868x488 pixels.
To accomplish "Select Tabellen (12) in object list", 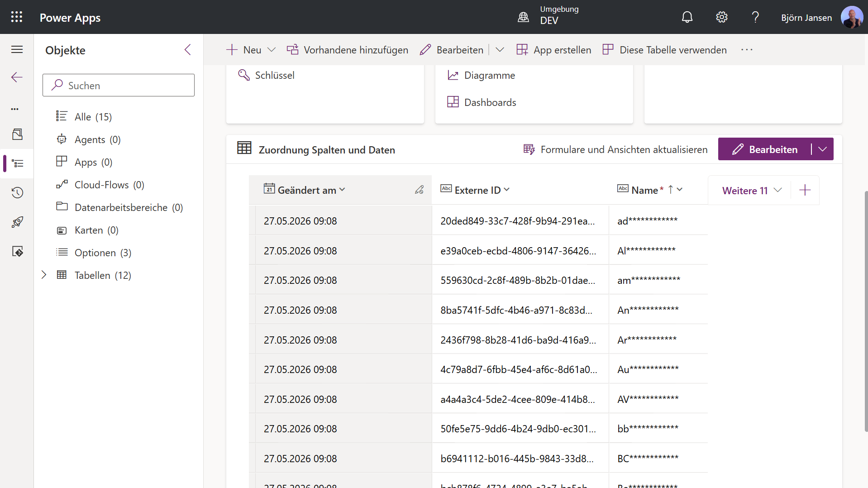I will tap(103, 275).
